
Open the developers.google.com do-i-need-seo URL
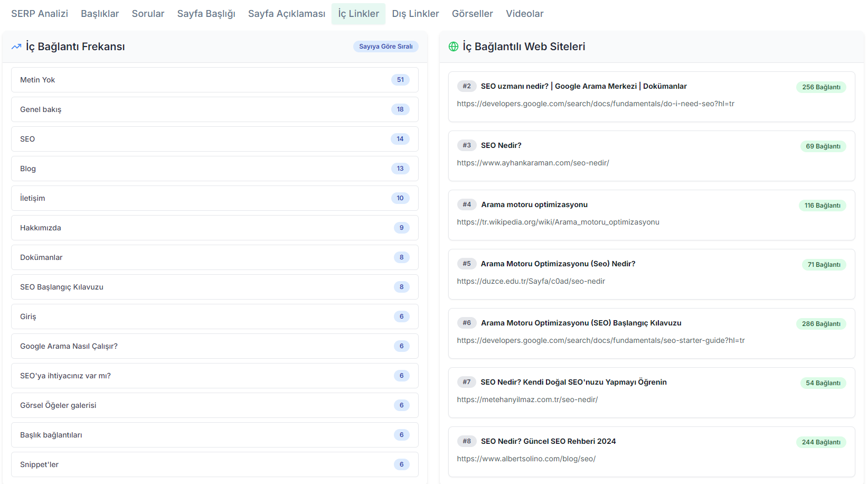(595, 104)
